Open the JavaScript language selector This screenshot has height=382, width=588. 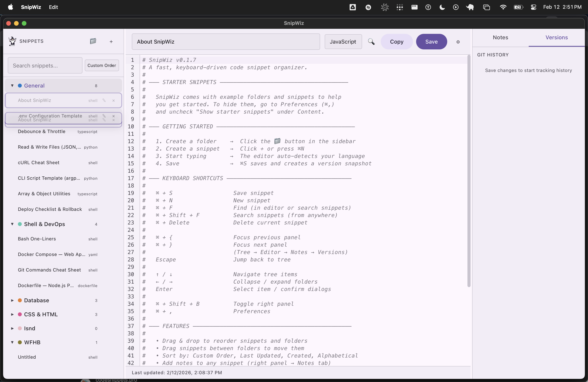pos(343,41)
